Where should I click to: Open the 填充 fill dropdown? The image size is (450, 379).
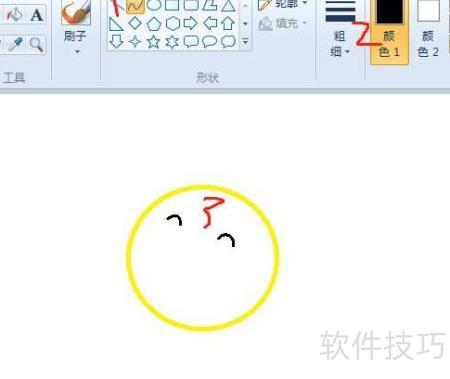click(x=283, y=24)
